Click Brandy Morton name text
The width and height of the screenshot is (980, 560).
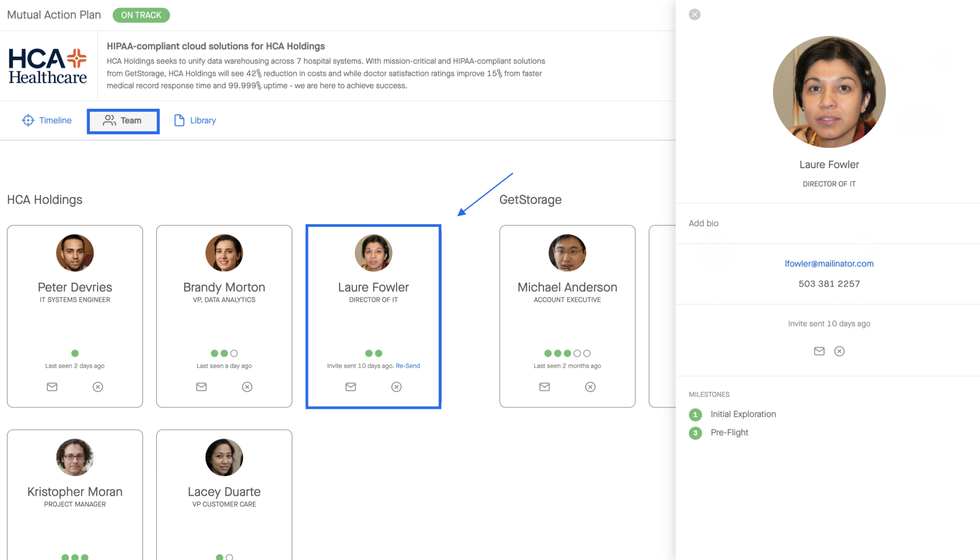224,287
